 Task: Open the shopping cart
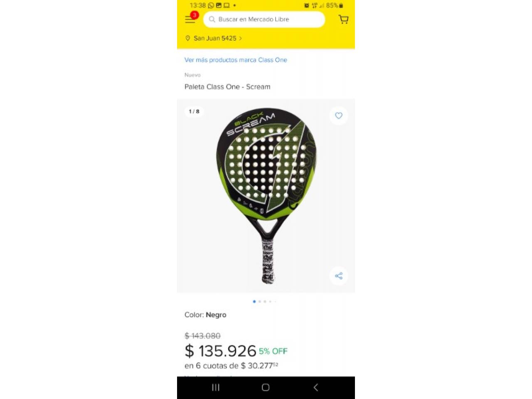tap(343, 19)
